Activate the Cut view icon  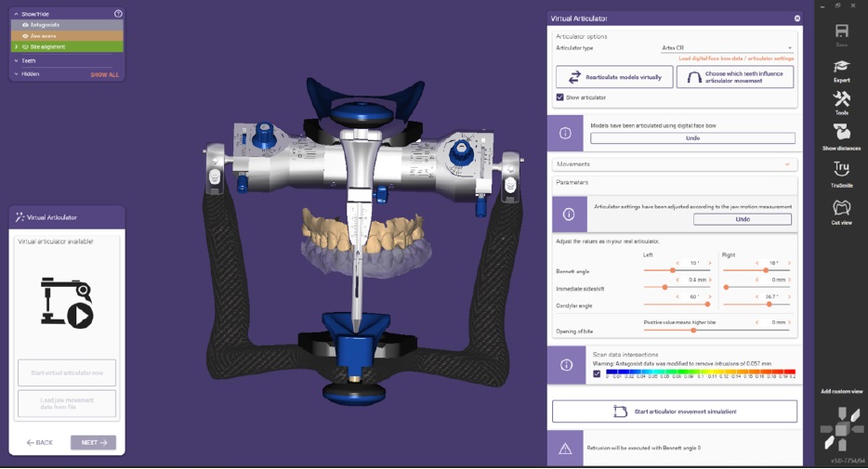pyautogui.click(x=841, y=210)
